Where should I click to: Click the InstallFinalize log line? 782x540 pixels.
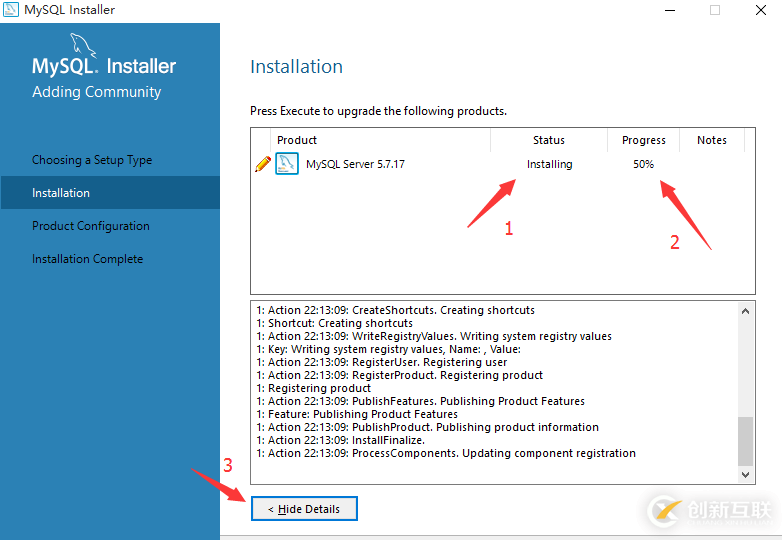pyautogui.click(x=341, y=440)
